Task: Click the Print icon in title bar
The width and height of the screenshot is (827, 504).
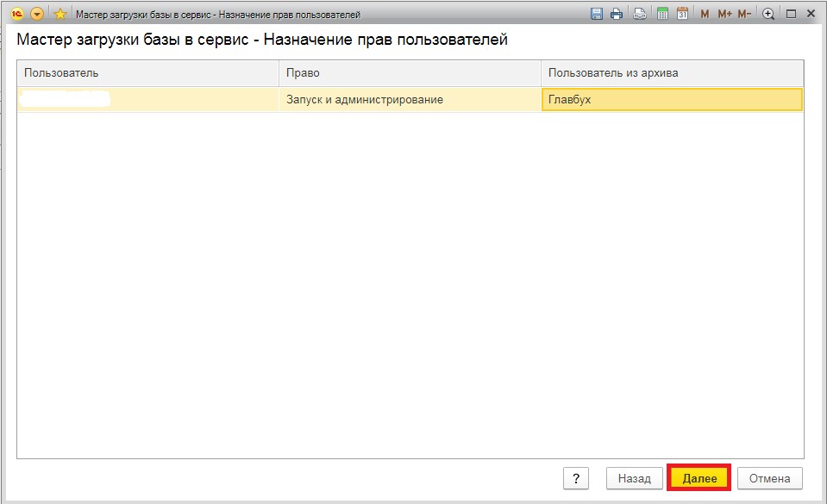Action: pyautogui.click(x=617, y=14)
